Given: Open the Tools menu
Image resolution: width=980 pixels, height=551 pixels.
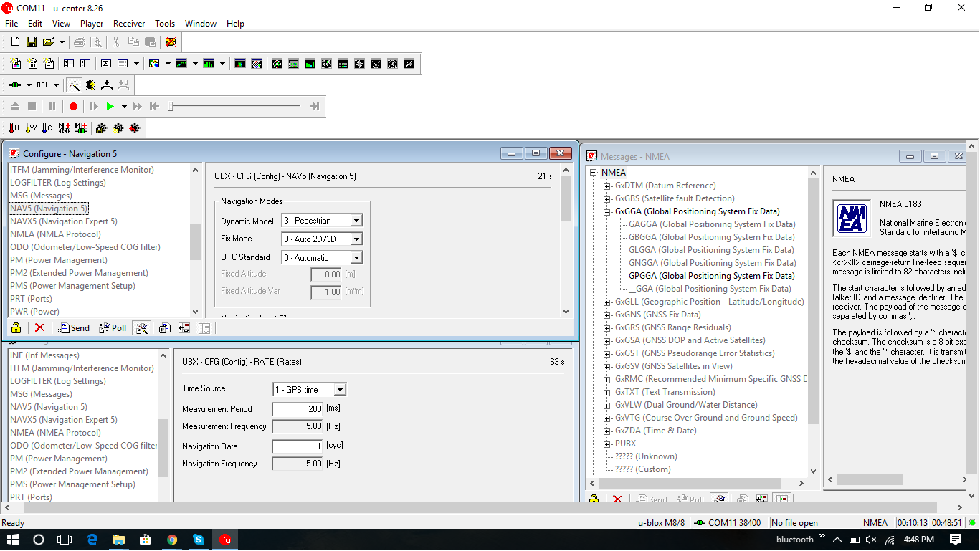Looking at the screenshot, I should (x=165, y=23).
